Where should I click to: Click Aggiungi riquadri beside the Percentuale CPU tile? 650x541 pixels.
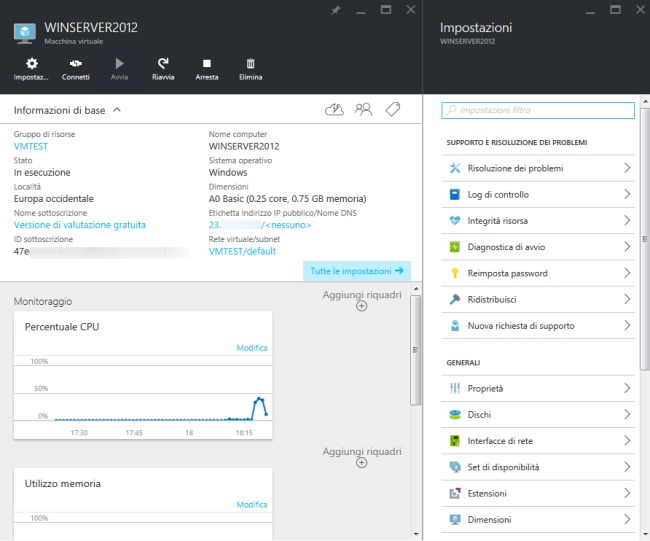[x=362, y=300]
